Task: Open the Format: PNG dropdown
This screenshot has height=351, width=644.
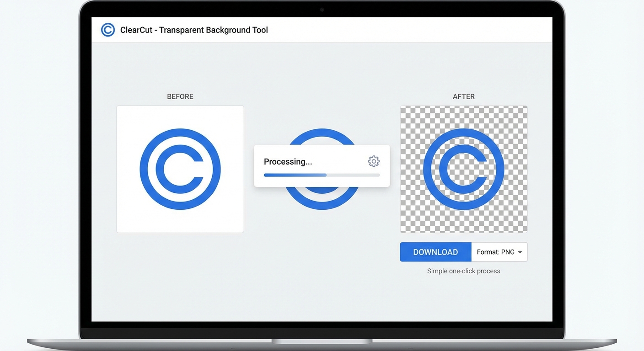Action: tap(496, 252)
